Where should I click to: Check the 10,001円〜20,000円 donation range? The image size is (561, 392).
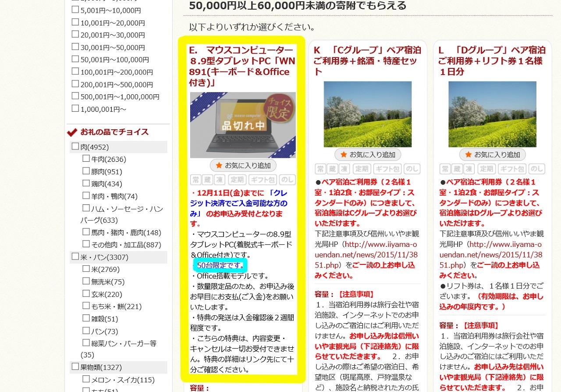pyautogui.click(x=75, y=22)
